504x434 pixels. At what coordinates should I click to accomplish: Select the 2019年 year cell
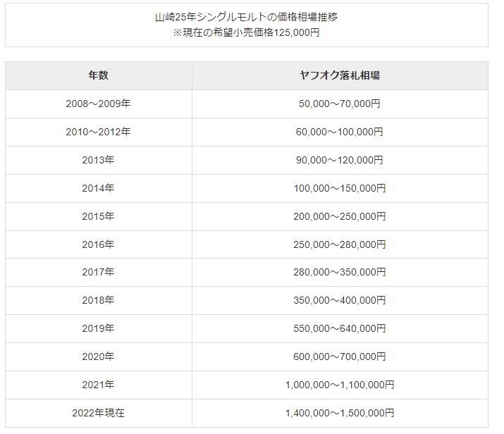pyautogui.click(x=98, y=328)
